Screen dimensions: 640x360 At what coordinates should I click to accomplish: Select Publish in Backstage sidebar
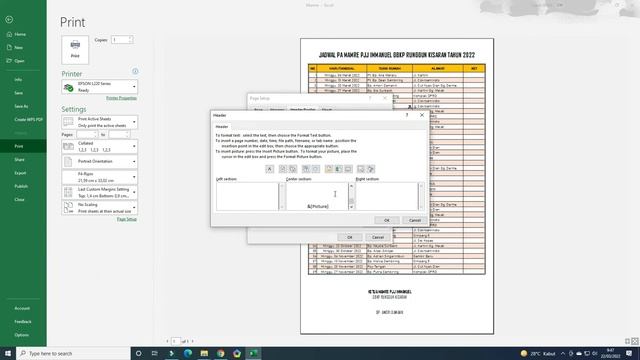(x=21, y=186)
